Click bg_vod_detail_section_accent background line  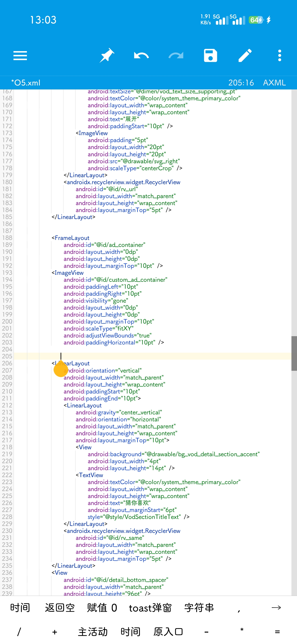[x=174, y=454]
